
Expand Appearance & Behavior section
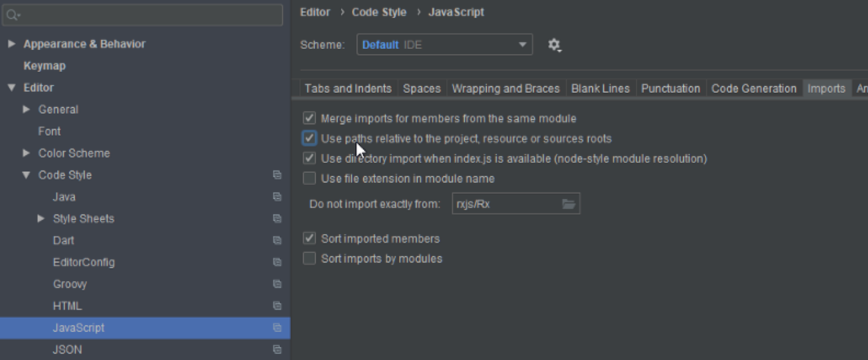pyautogui.click(x=11, y=44)
